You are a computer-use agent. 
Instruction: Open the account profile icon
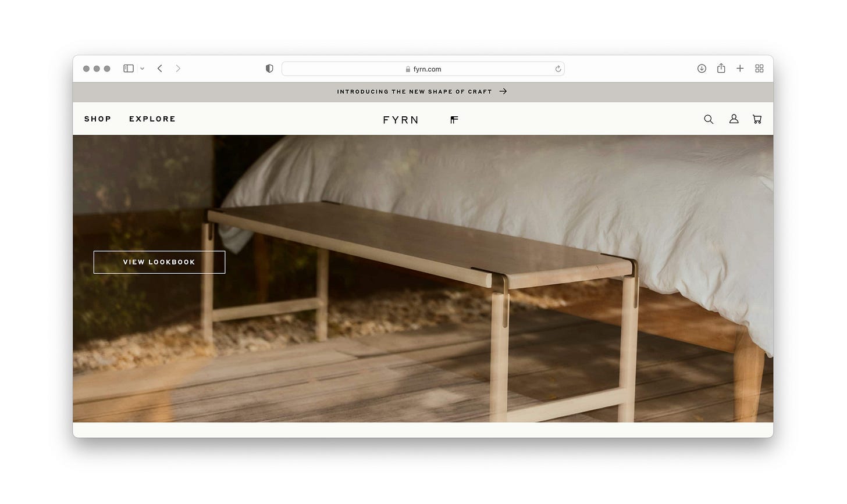click(x=734, y=119)
